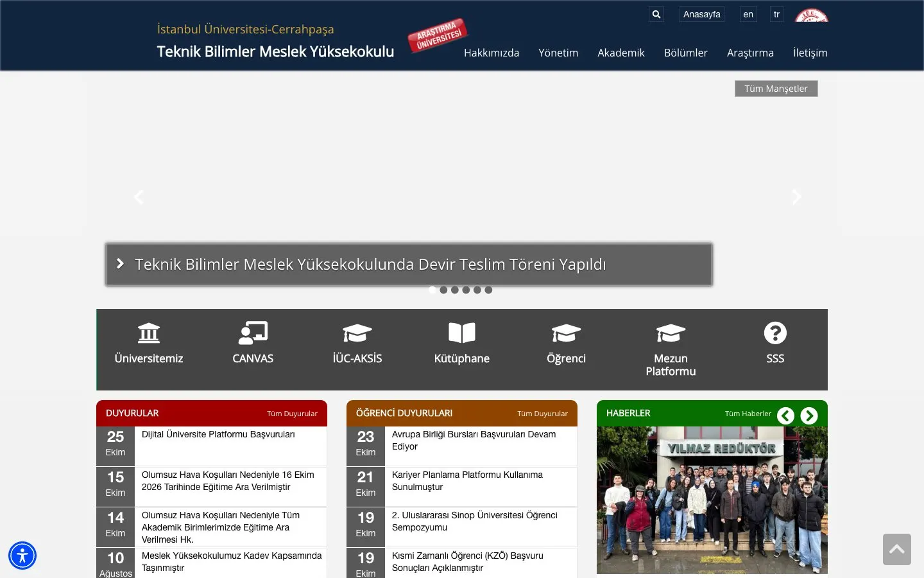
Task: Click the Anasayfa link
Action: (702, 14)
